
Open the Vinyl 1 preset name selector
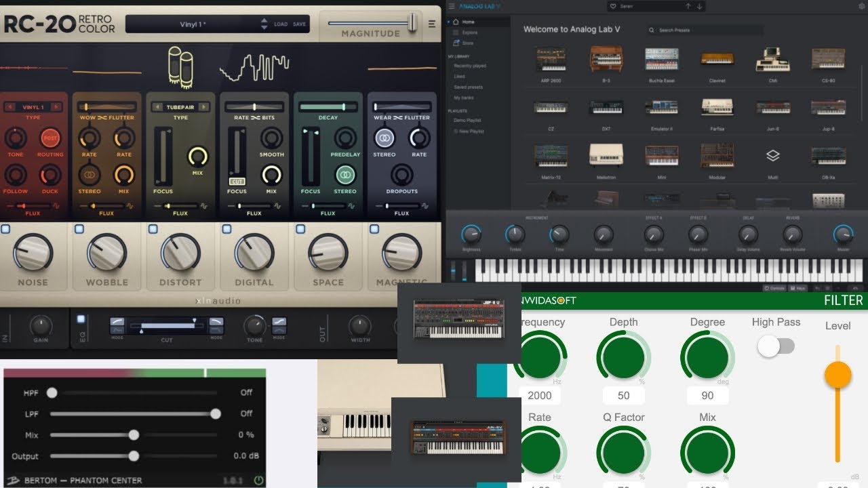click(193, 24)
